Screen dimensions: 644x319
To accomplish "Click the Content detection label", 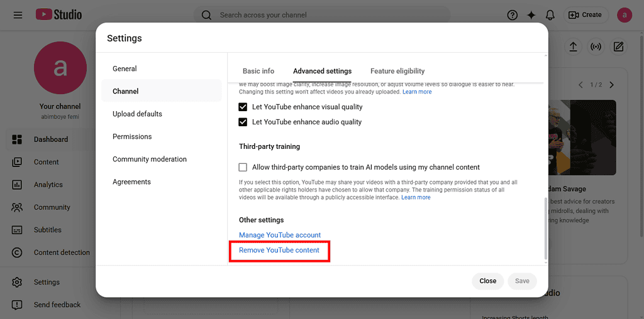I will (x=62, y=252).
